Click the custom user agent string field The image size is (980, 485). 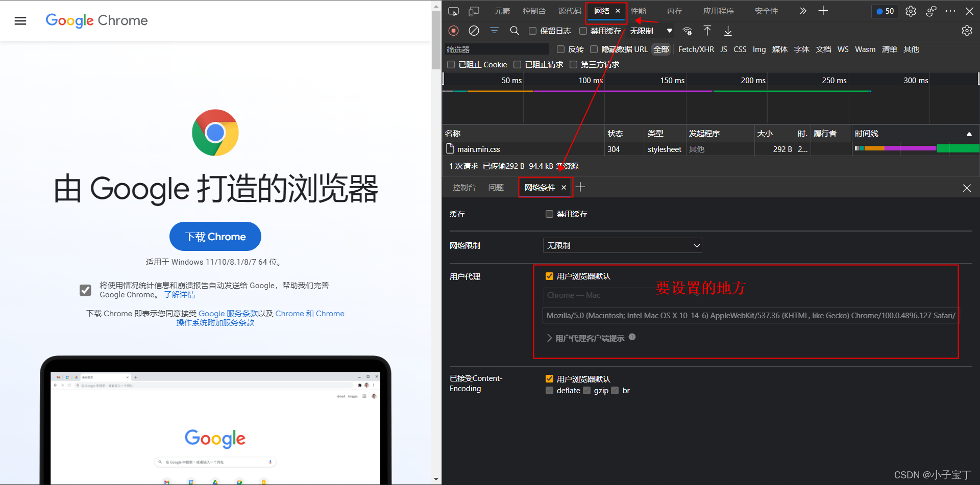point(750,316)
